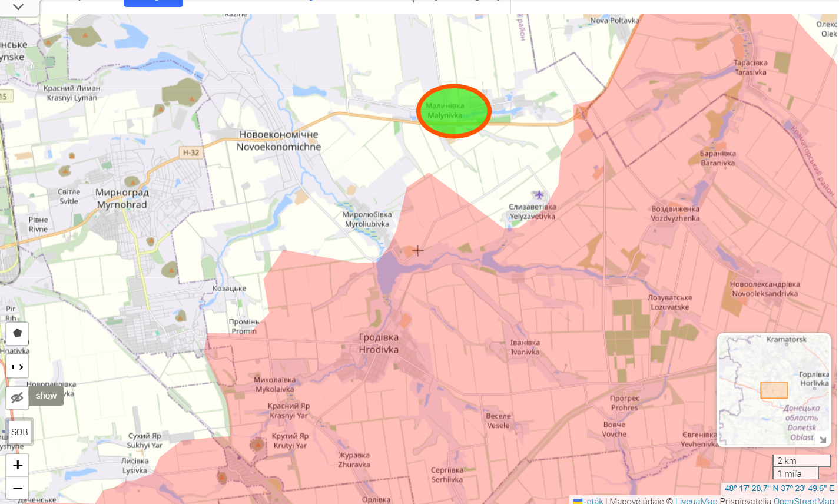Open the LiveuaMap attribution link
Viewport: 839px width, 504px height.
[x=696, y=500]
